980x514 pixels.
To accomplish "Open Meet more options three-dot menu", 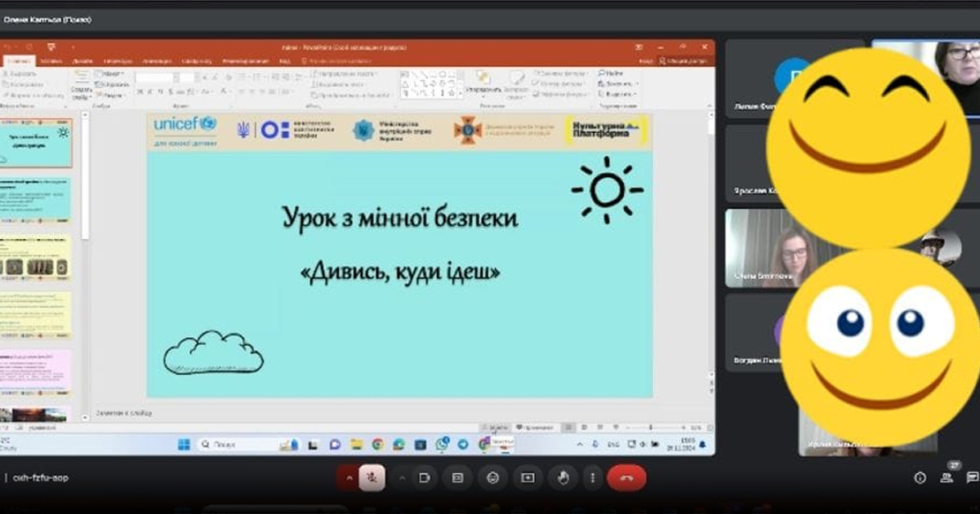I will click(592, 478).
